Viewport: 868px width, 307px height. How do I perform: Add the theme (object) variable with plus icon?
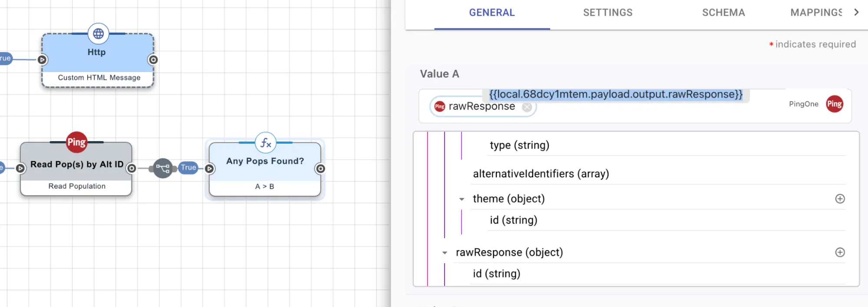click(x=840, y=198)
